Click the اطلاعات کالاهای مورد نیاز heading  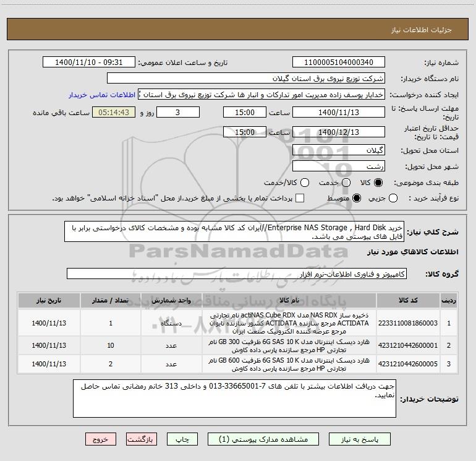click(x=412, y=252)
